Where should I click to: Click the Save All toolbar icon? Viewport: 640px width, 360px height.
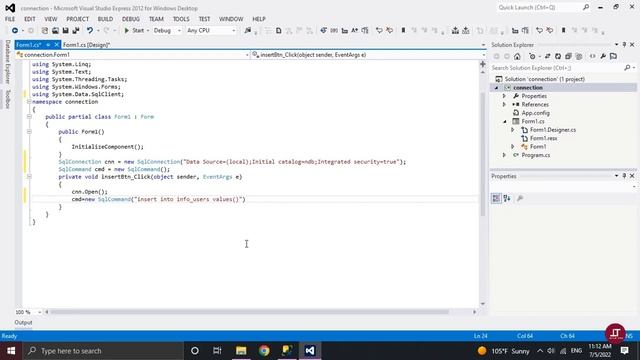76,31
